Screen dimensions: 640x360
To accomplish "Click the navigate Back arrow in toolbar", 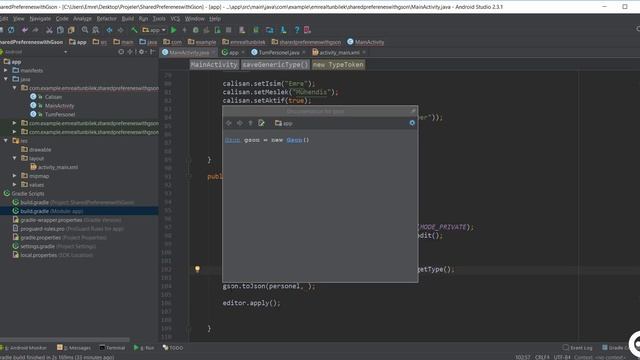I will [x=109, y=30].
